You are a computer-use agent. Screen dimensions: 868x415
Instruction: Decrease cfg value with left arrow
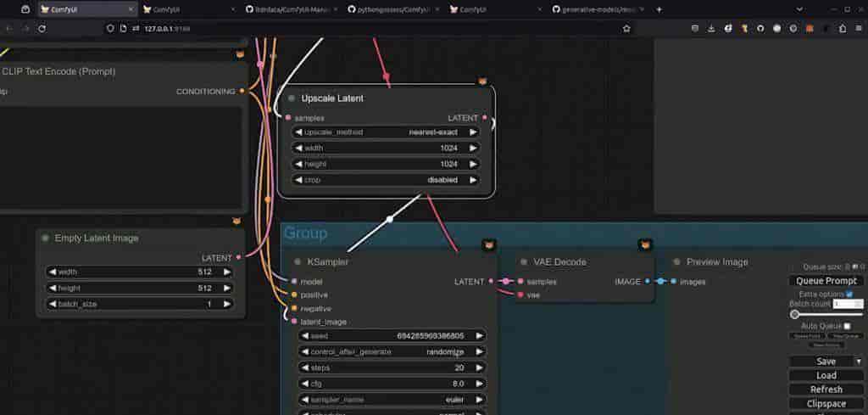click(305, 384)
